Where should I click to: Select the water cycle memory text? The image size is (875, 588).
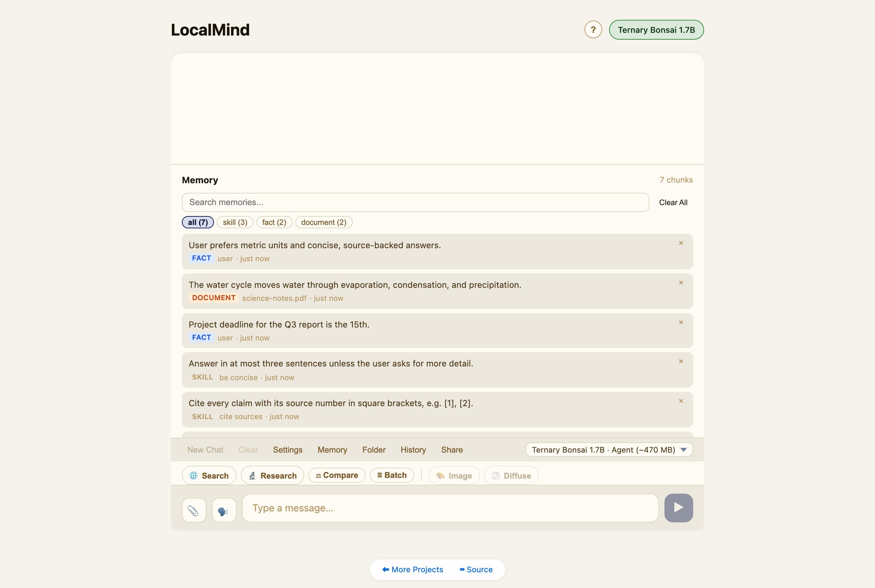pos(355,285)
